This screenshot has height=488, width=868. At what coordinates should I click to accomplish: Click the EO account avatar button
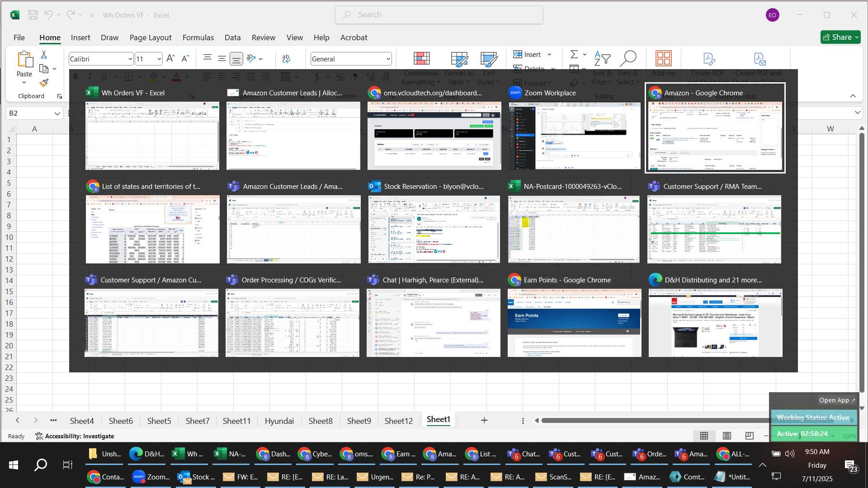(x=772, y=15)
